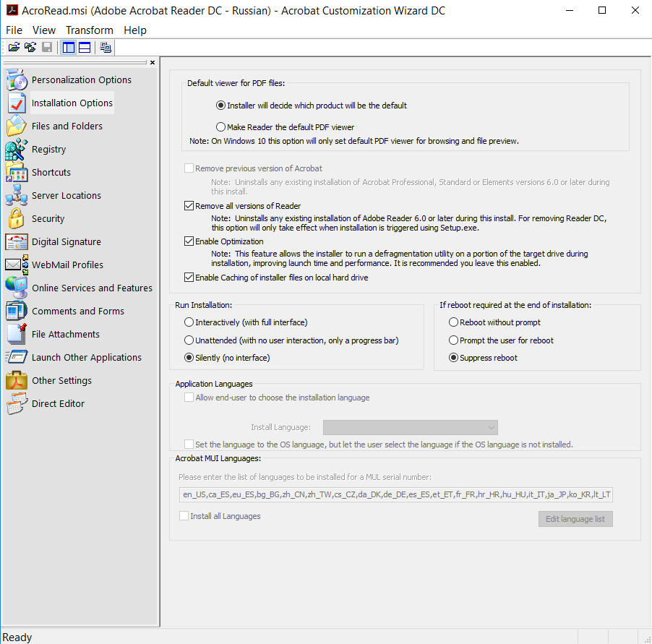The image size is (652, 644).
Task: Open Direct Editor section label
Action: click(59, 404)
